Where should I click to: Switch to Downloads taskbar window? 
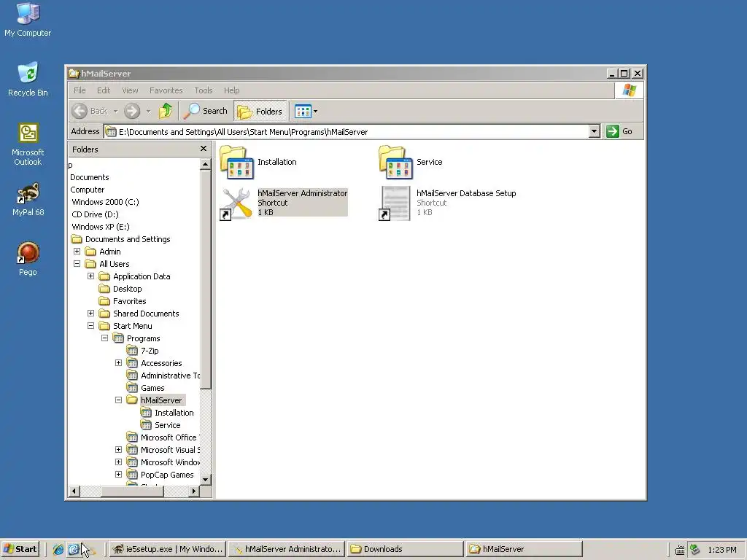click(x=405, y=549)
